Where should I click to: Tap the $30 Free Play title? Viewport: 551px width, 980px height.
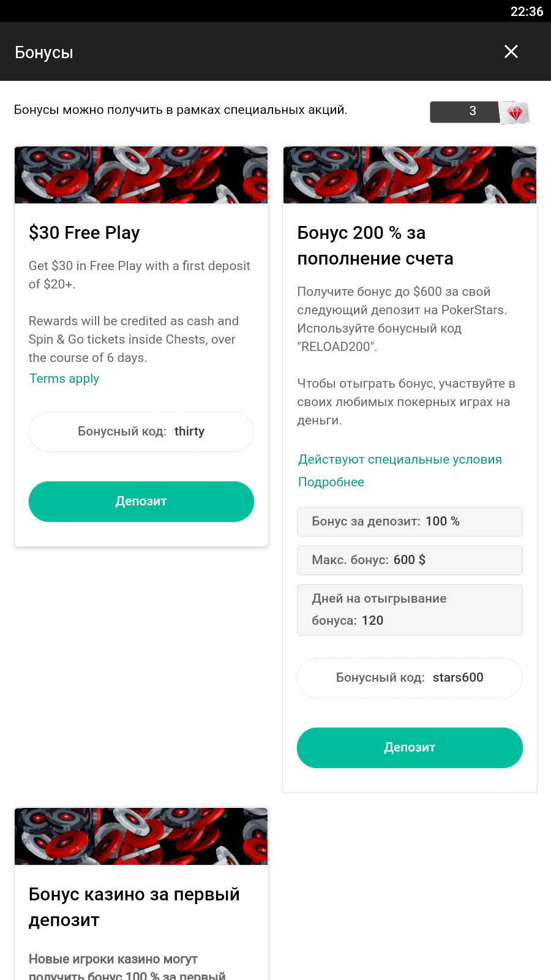[84, 233]
